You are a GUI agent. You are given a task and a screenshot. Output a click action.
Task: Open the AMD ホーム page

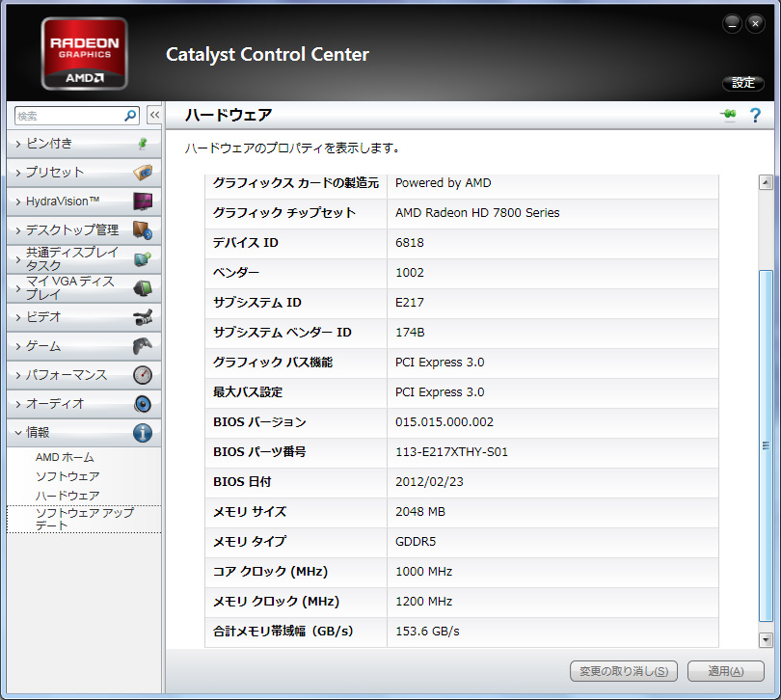[x=65, y=457]
